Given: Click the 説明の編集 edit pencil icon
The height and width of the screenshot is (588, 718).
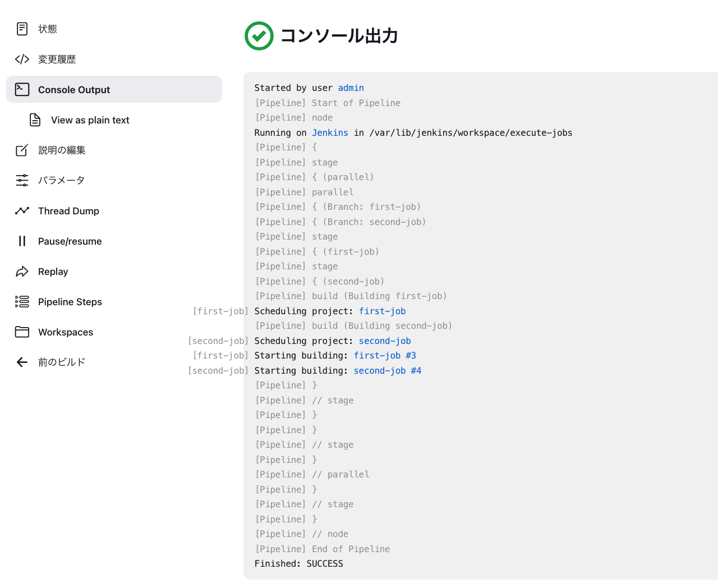Looking at the screenshot, I should click(21, 150).
